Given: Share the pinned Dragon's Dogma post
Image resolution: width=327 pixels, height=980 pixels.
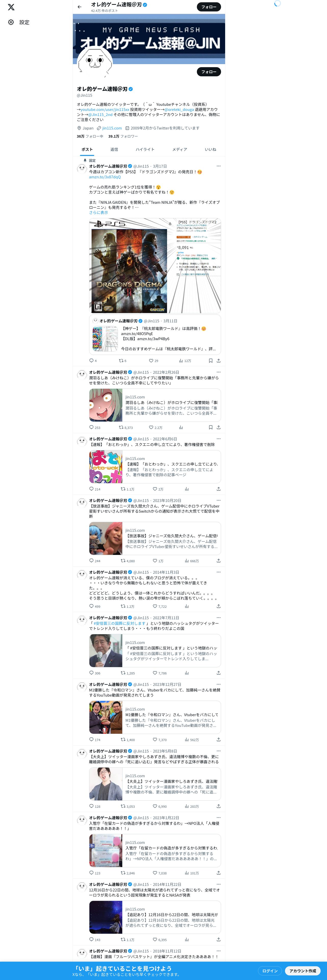Looking at the screenshot, I should tap(219, 361).
